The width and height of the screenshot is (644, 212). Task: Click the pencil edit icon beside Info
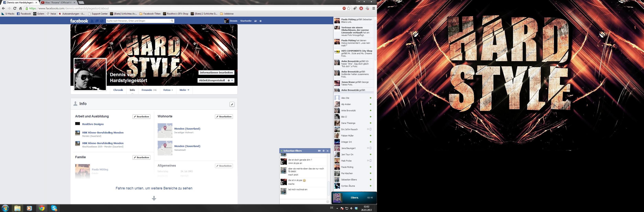[232, 104]
